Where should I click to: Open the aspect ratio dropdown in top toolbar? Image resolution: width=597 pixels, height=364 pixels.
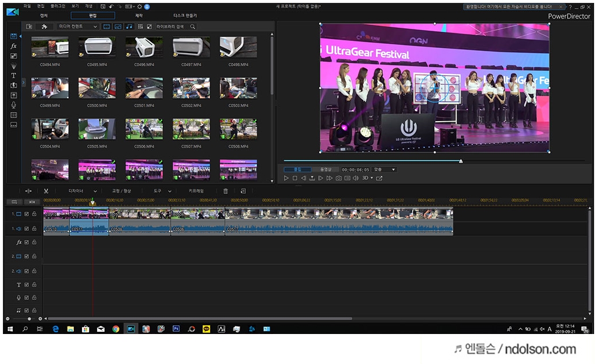click(130, 6)
